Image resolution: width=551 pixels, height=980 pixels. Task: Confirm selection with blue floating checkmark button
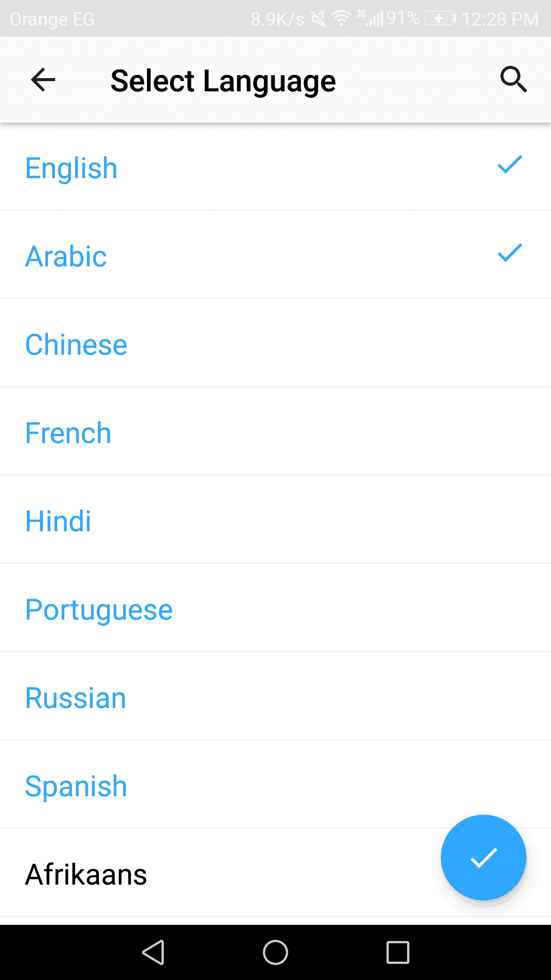point(483,857)
